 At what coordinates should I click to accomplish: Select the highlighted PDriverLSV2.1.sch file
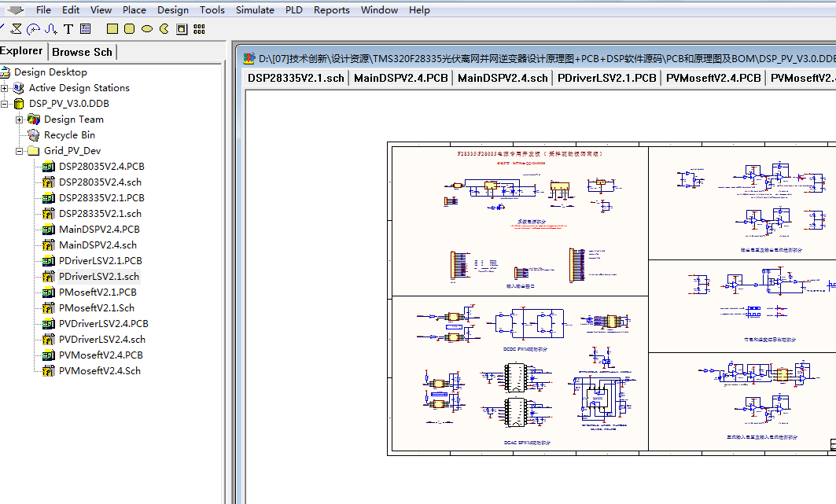pyautogui.click(x=99, y=277)
